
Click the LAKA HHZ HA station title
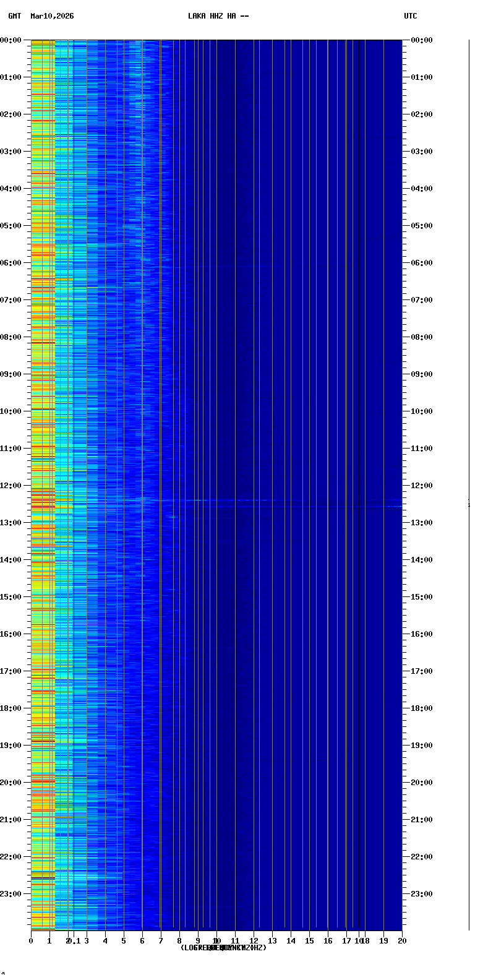pyautogui.click(x=218, y=16)
